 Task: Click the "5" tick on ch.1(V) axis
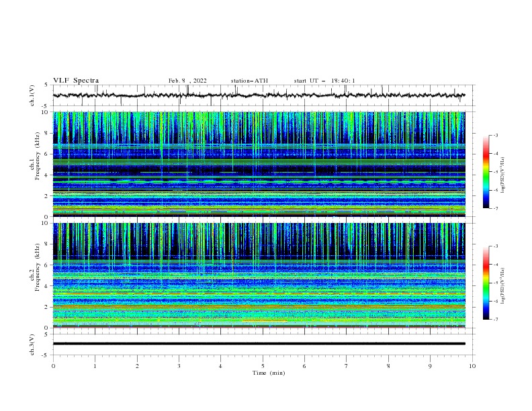coord(46,85)
